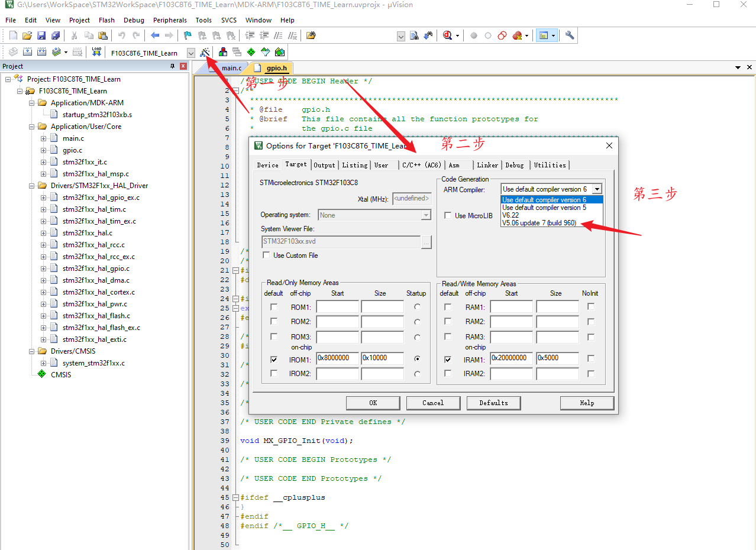Screen dimensions: 756x550
Task: Open the Peripherals menu
Action: [170, 20]
